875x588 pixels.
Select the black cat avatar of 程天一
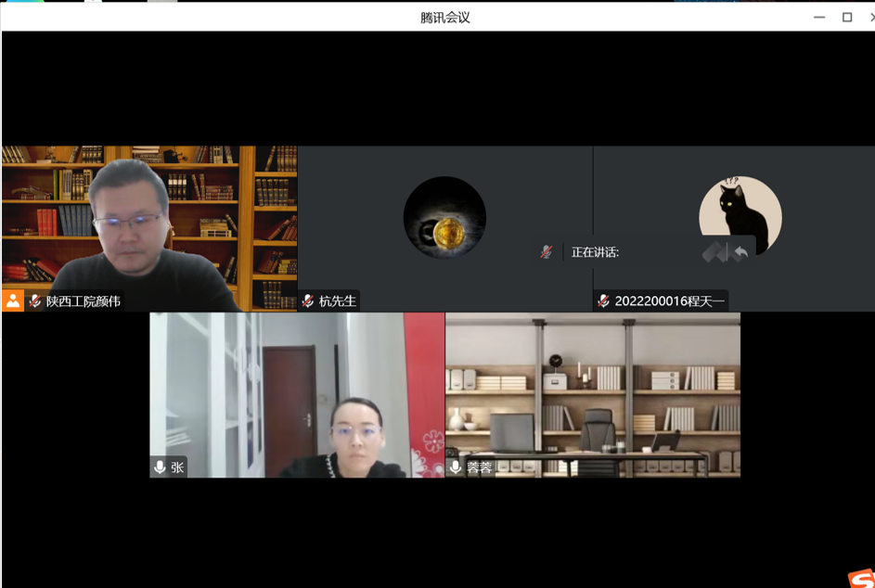(740, 215)
